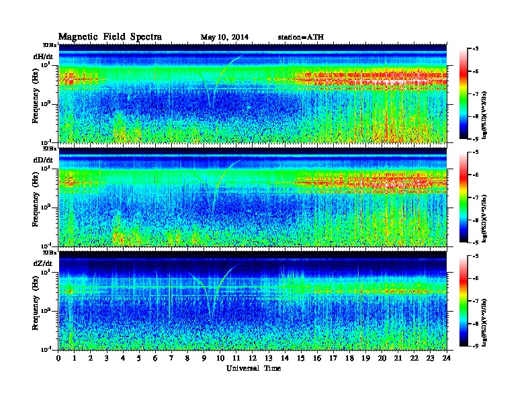Viewport: 532px width, 411px height.
Task: Click the log(PSD) label beside dZ/dt color bar
Action: tap(484, 322)
